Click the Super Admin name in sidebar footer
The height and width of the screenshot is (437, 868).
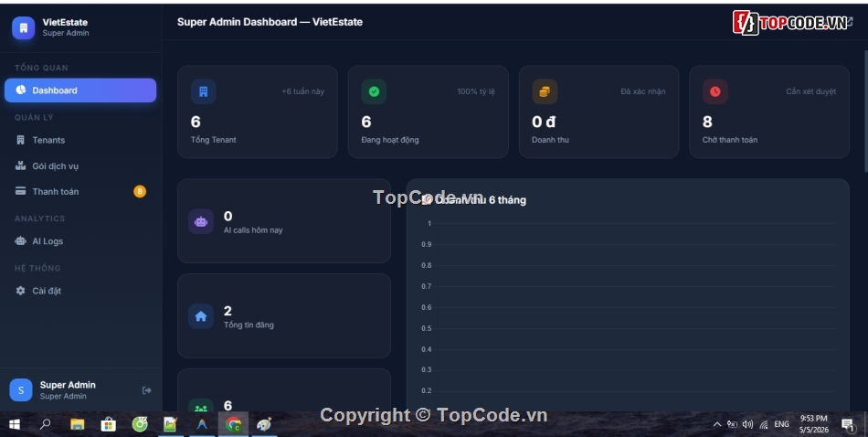click(x=68, y=384)
